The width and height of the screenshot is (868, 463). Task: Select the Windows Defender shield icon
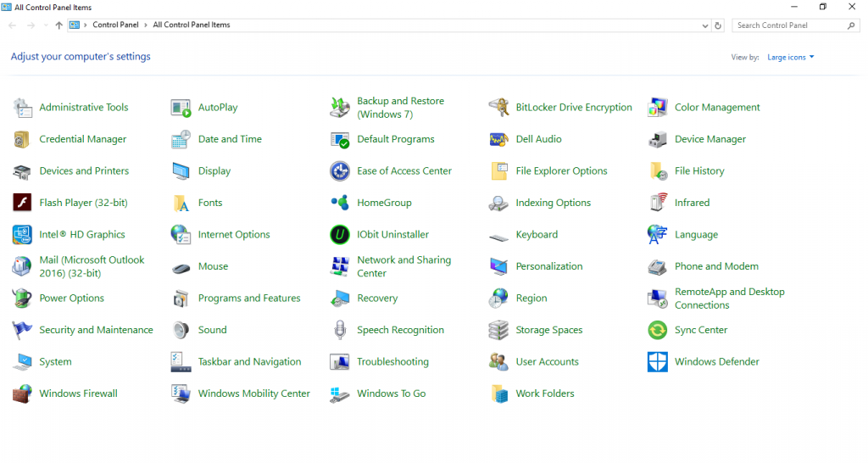658,362
